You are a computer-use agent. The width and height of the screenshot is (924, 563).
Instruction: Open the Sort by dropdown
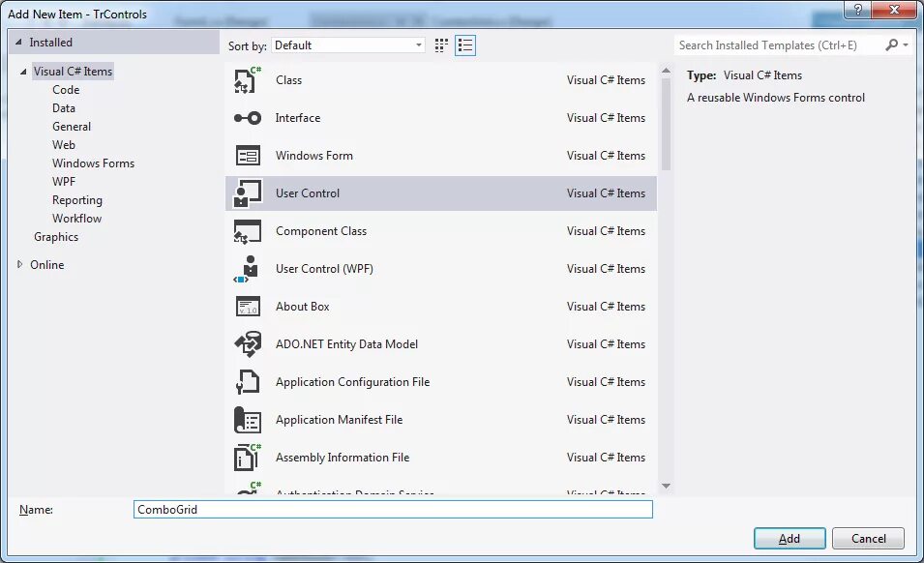coord(419,44)
